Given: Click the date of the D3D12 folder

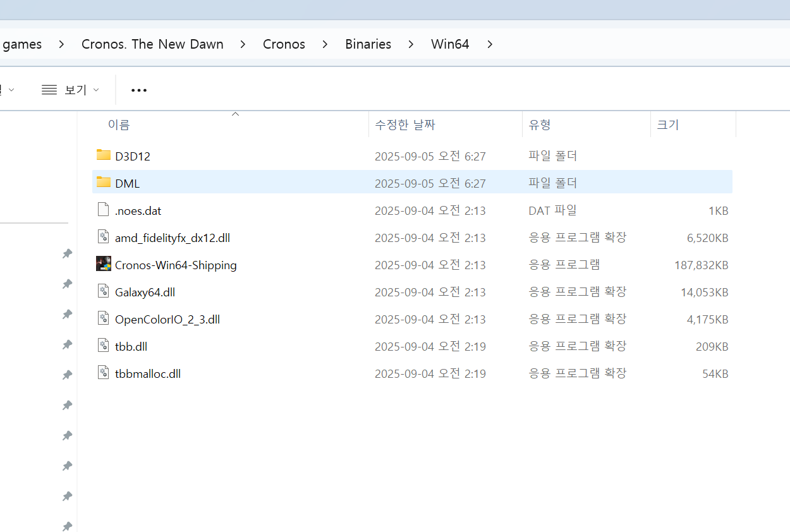Looking at the screenshot, I should pos(430,156).
